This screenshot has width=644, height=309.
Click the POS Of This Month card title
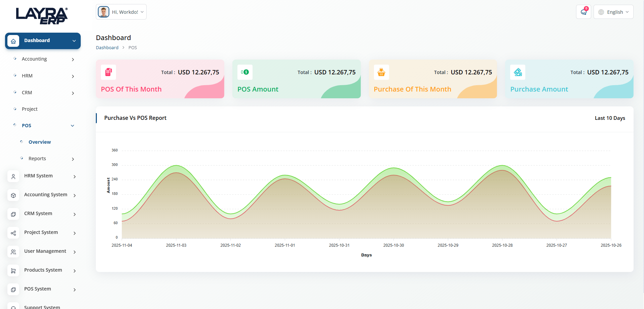(x=131, y=89)
